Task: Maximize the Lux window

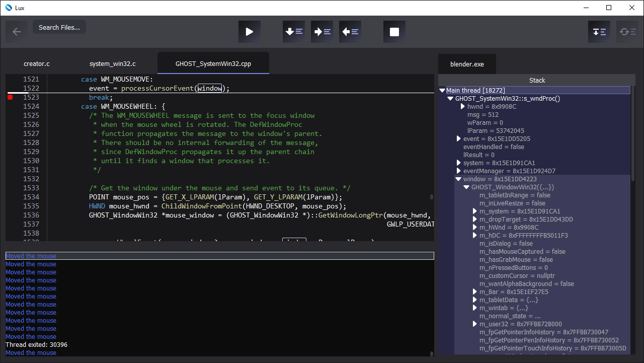Action: 609,8
